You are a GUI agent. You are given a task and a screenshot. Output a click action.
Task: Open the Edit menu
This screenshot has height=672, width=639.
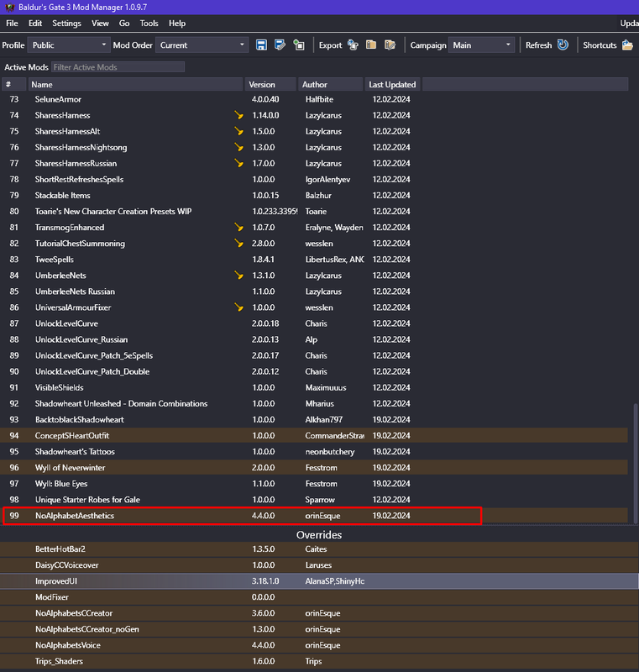point(35,24)
